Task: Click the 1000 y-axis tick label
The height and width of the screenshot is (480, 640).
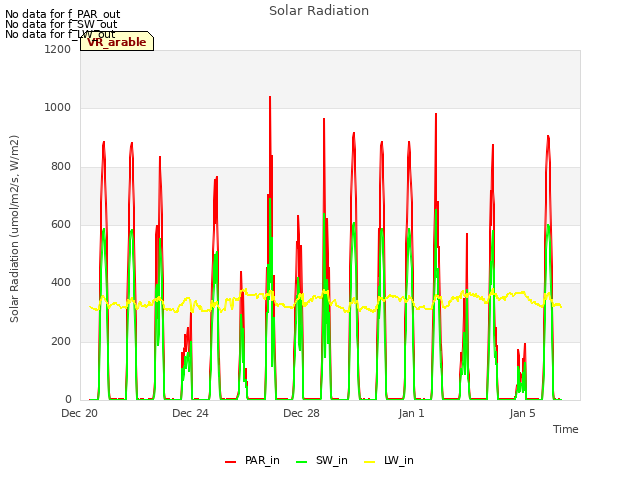Action: click(58, 108)
